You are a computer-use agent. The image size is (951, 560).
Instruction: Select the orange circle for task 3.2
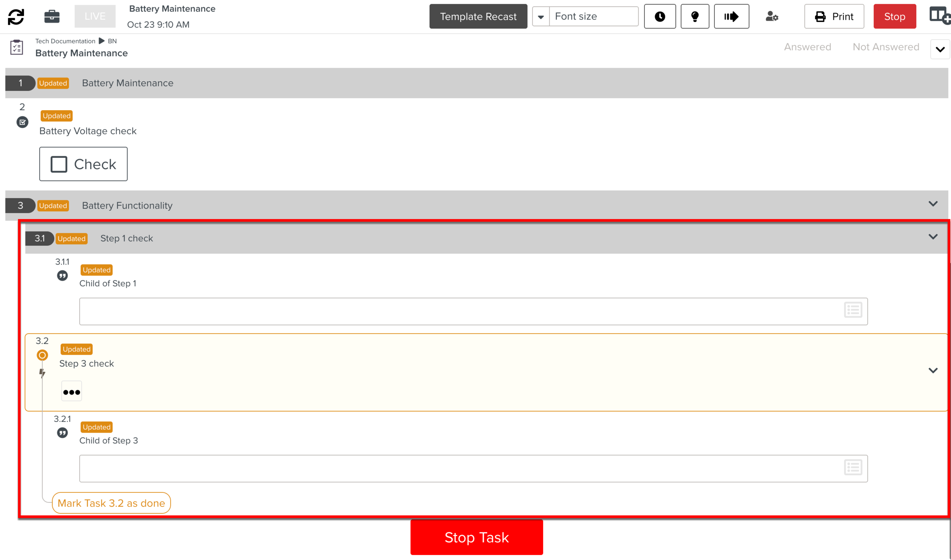[42, 355]
